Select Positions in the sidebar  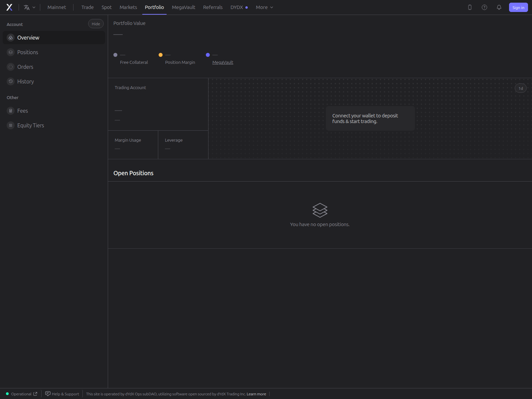point(54,52)
